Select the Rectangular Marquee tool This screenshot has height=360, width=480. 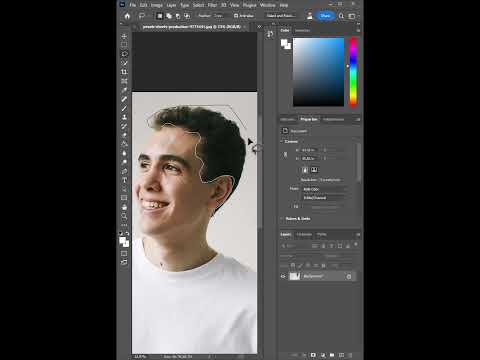[124, 45]
